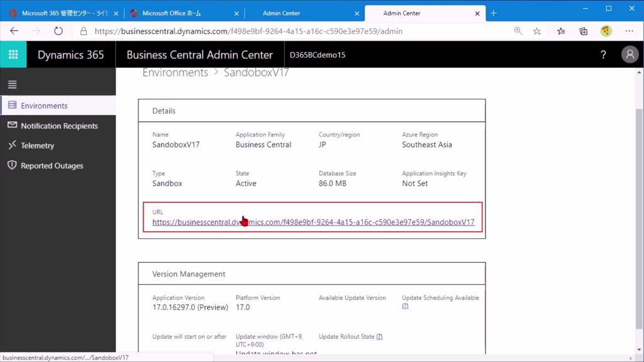Click the browser address bar URL
Viewport: 644px width, 362px height.
[x=248, y=31]
